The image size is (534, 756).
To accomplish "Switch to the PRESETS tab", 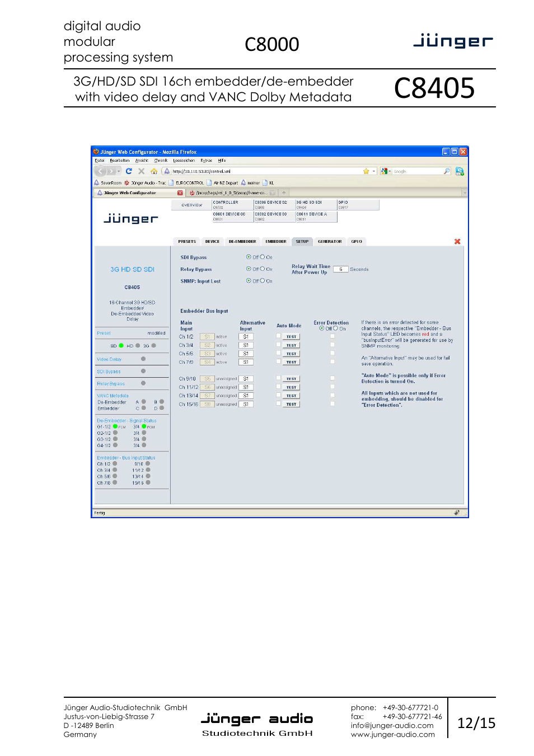I will 187,241.
